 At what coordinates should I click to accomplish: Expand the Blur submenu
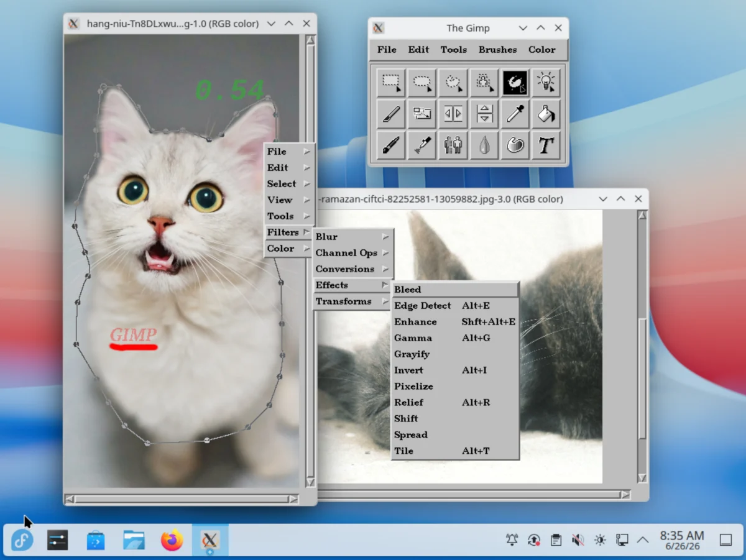(x=353, y=237)
